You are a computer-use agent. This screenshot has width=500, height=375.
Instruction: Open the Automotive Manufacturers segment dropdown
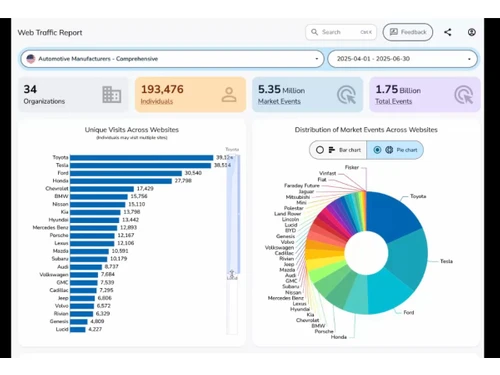[172, 59]
